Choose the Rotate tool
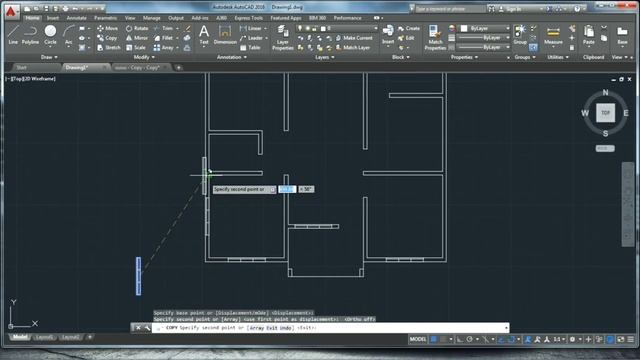Screen dimensions: 640x360 coord(137,28)
